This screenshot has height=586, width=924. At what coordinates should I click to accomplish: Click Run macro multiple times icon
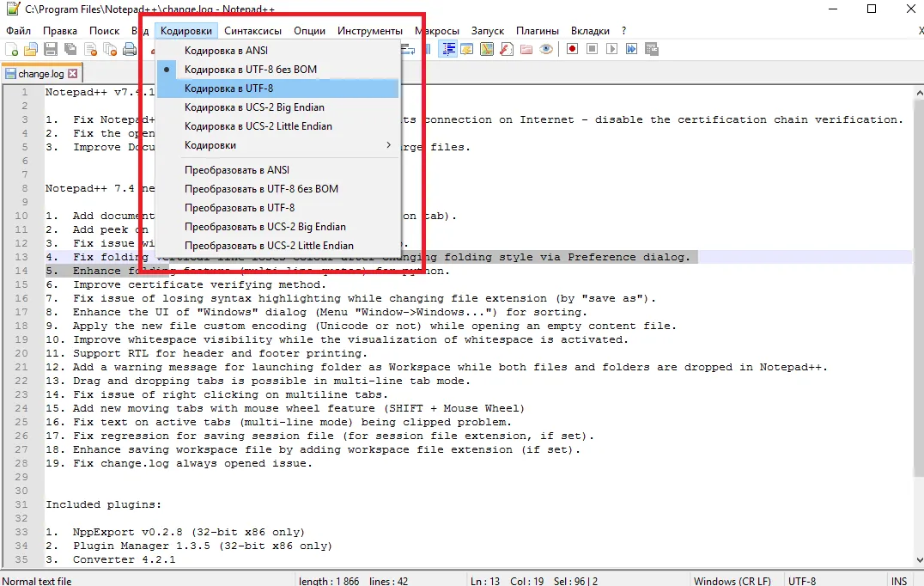click(631, 50)
